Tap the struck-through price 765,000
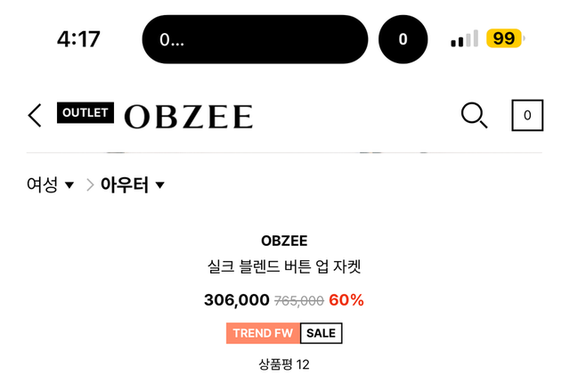Image resolution: width=570 pixels, height=392 pixels. (298, 301)
